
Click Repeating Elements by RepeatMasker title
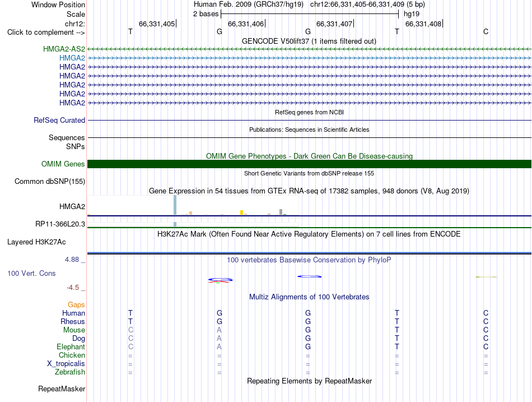coord(310,381)
